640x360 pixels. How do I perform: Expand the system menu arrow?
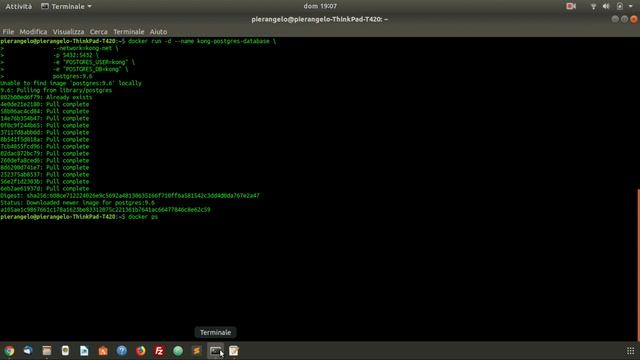pyautogui.click(x=631, y=7)
